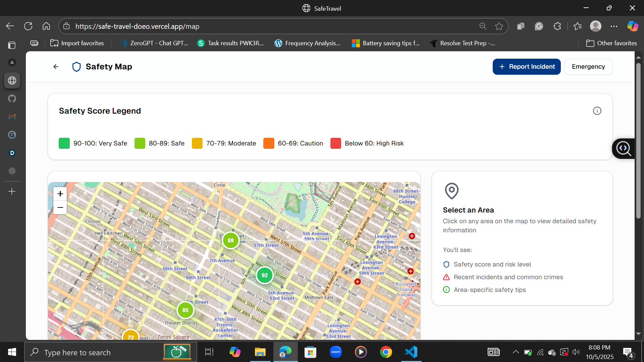Open the Emergency button
Screen dimensions: 644x362
pyautogui.click(x=588, y=67)
